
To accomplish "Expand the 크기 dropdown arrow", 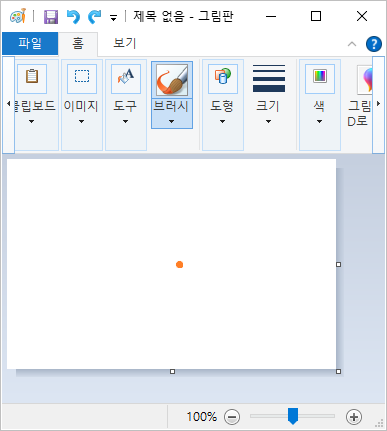I will point(268,122).
